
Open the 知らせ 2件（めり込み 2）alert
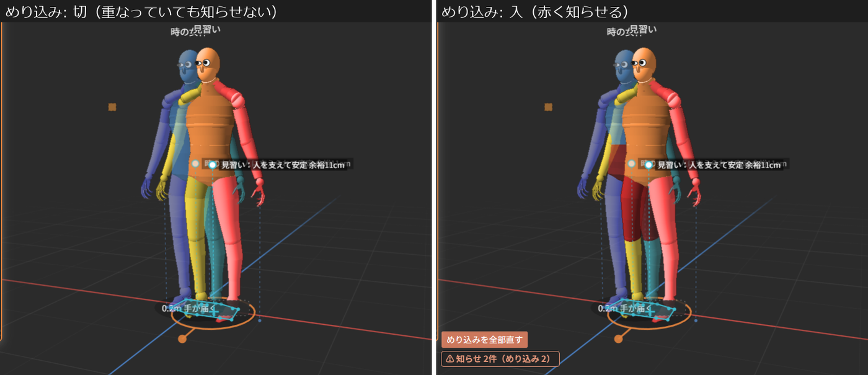click(x=500, y=359)
